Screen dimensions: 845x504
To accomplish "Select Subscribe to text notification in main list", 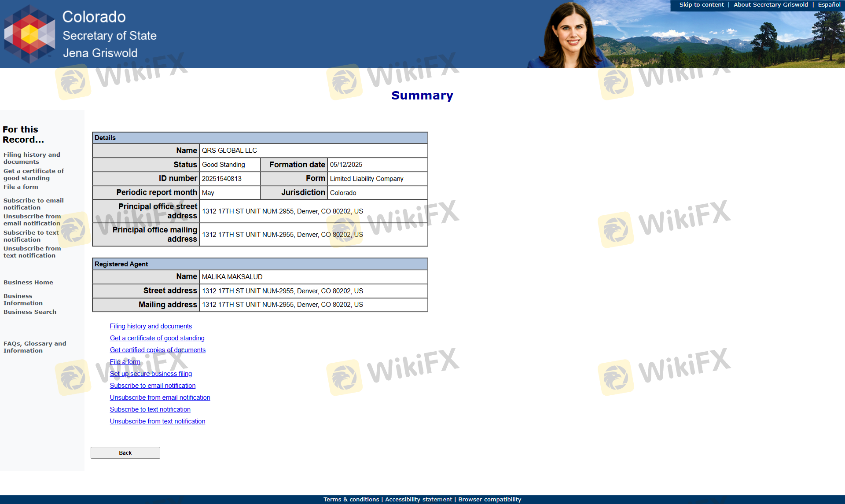I will (150, 409).
